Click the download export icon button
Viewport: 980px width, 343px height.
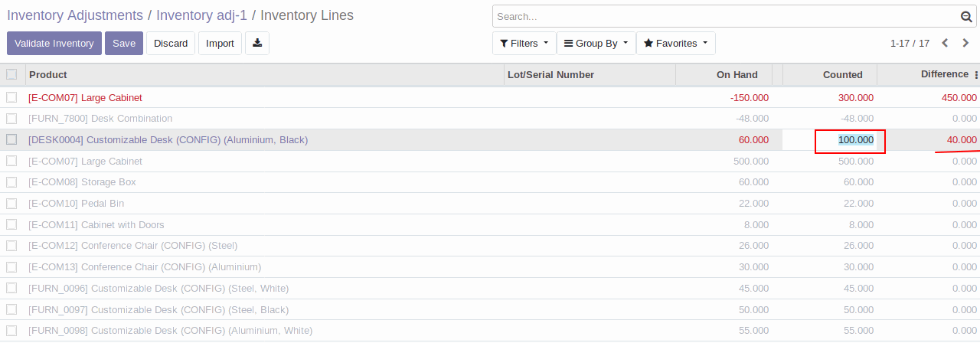[x=257, y=44]
